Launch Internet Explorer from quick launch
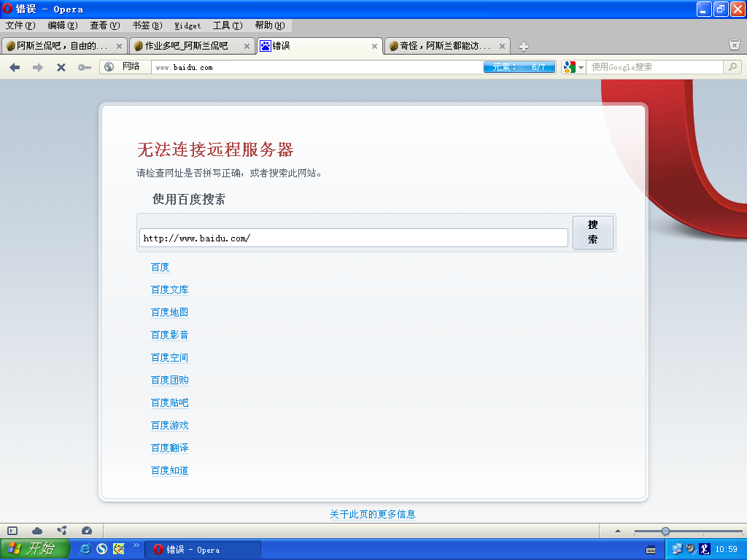The width and height of the screenshot is (747, 560). click(x=85, y=549)
